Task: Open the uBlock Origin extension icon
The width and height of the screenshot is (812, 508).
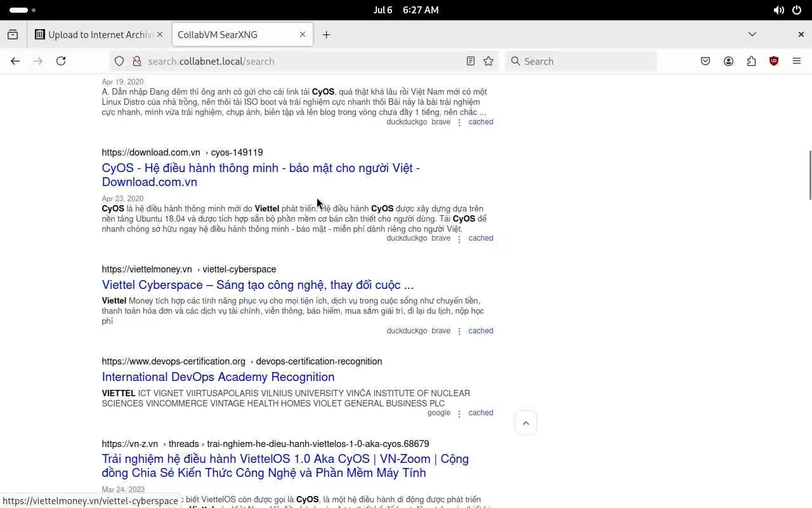Action: [774, 61]
